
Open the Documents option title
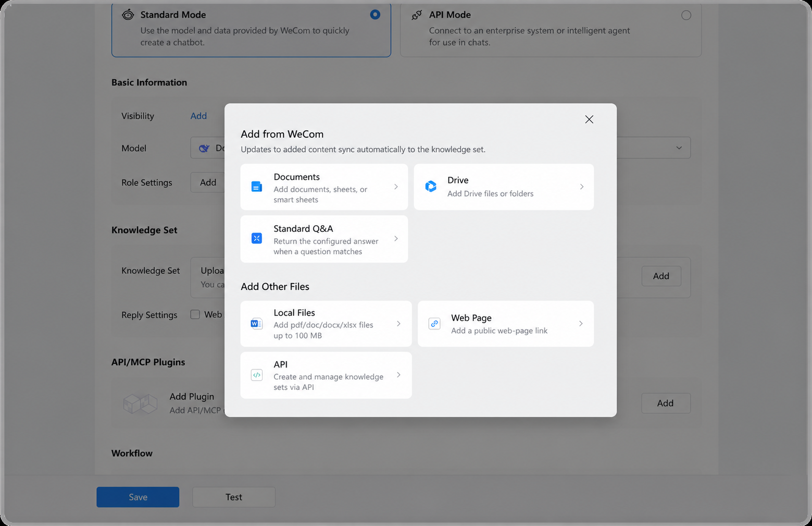296,177
